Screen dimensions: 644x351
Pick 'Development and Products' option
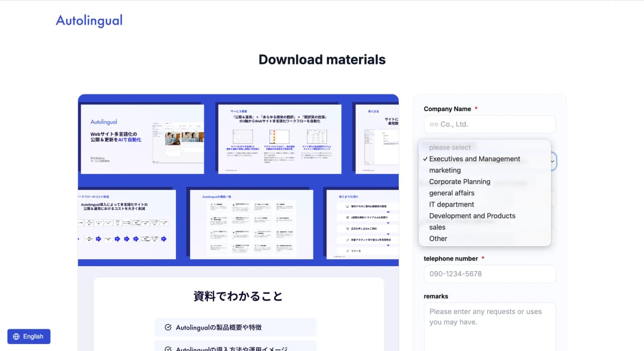pyautogui.click(x=485, y=216)
